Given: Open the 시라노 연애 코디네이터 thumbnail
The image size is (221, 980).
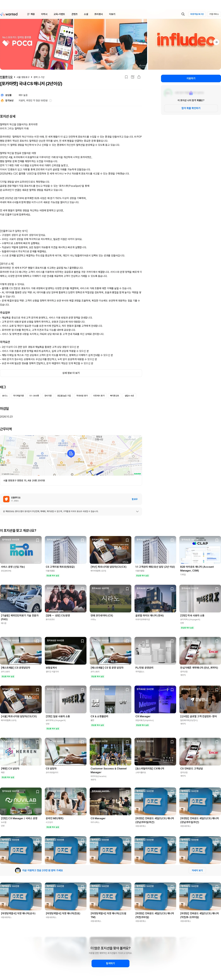Looking at the screenshot, I should [110, 599].
